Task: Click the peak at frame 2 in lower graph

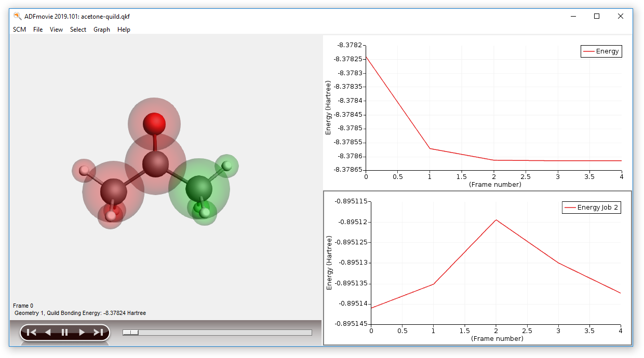Action: click(496, 219)
